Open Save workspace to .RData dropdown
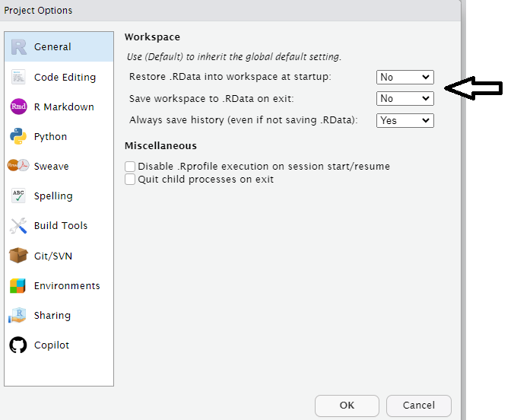The width and height of the screenshot is (514, 420). [405, 98]
